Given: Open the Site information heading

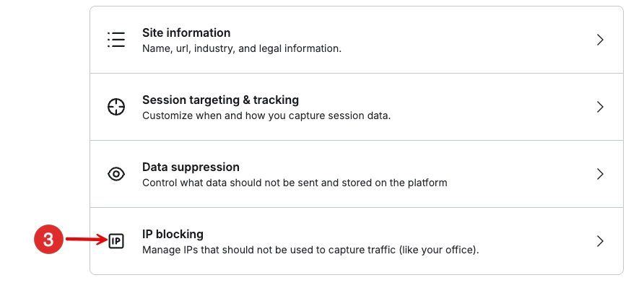Looking at the screenshot, I should click(x=186, y=33).
